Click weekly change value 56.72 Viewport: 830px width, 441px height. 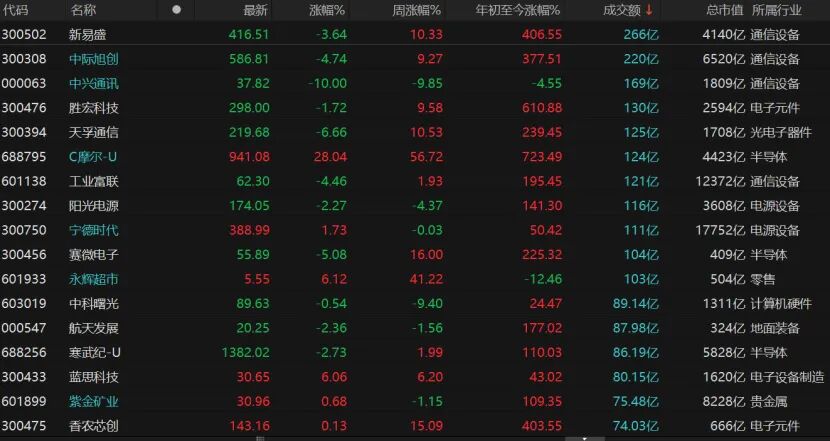pos(427,157)
